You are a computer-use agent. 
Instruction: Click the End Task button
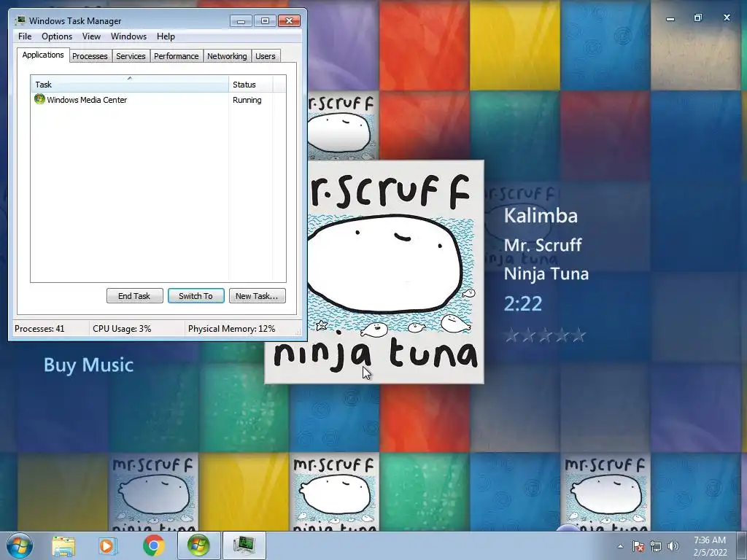tap(134, 296)
